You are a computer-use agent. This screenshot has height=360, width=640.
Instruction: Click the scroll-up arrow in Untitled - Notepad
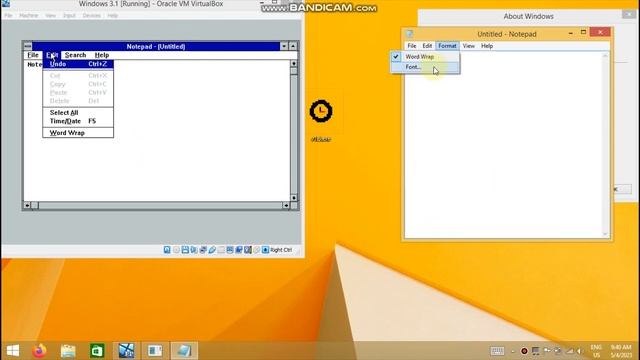point(605,56)
